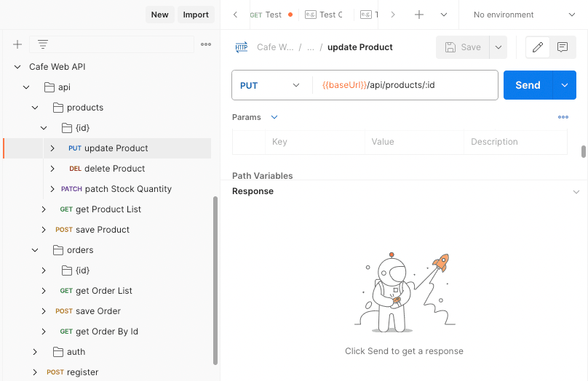
Task: Click the sidebar vertical scrollbar
Action: (x=215, y=280)
